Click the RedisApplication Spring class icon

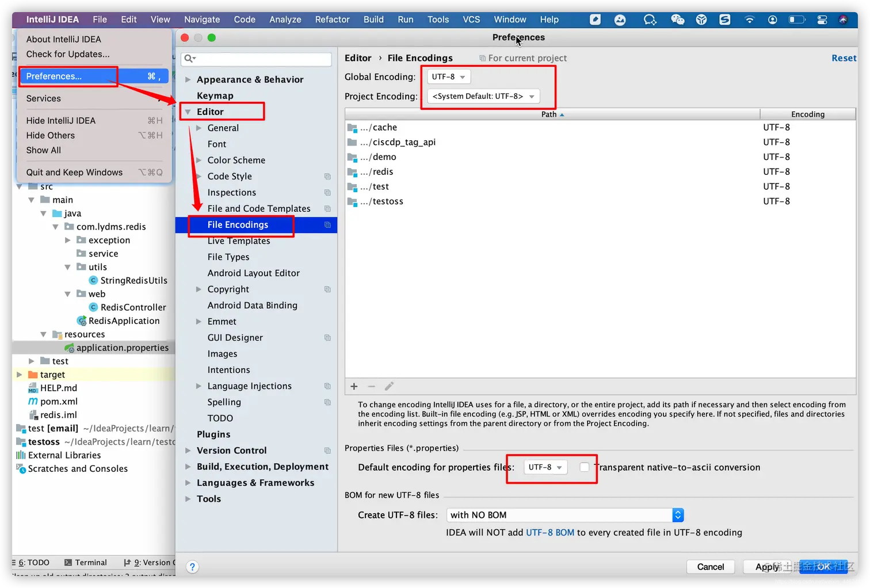pyautogui.click(x=81, y=320)
